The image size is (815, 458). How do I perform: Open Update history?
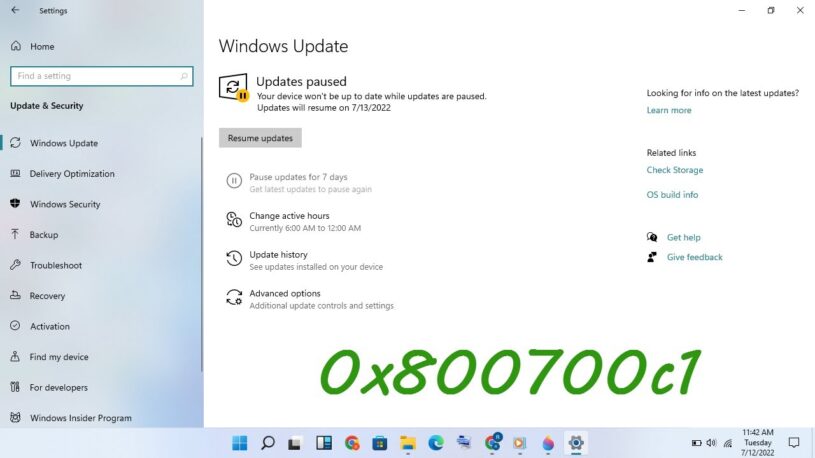click(304, 260)
